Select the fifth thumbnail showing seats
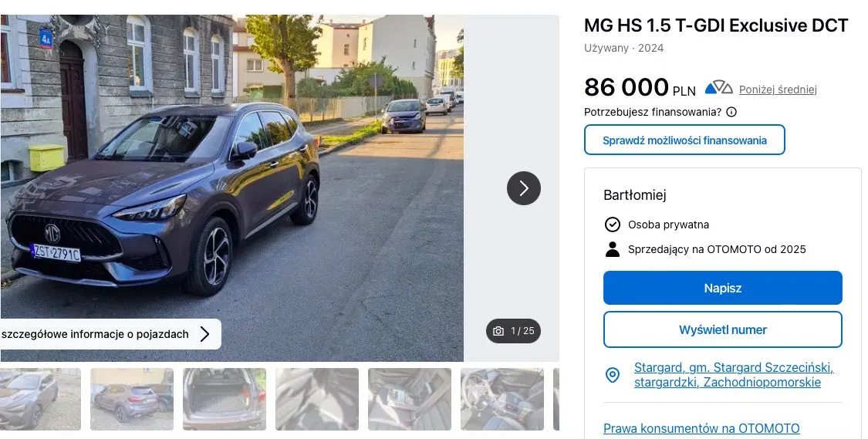 pyautogui.click(x=410, y=399)
